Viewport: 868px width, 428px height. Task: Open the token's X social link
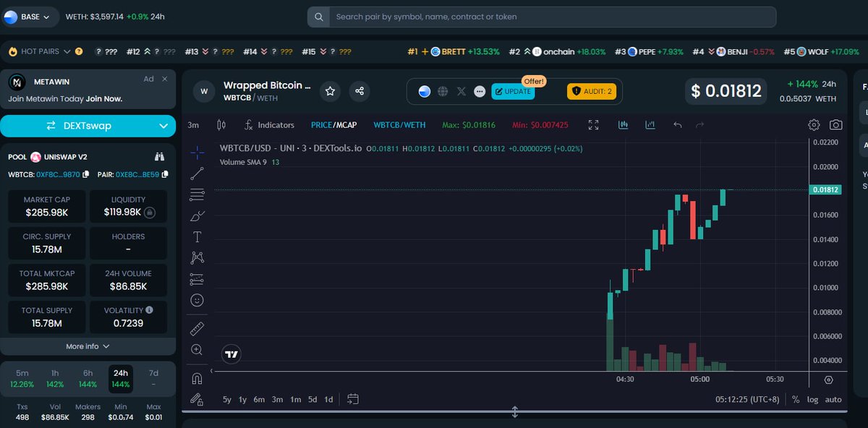(x=461, y=91)
